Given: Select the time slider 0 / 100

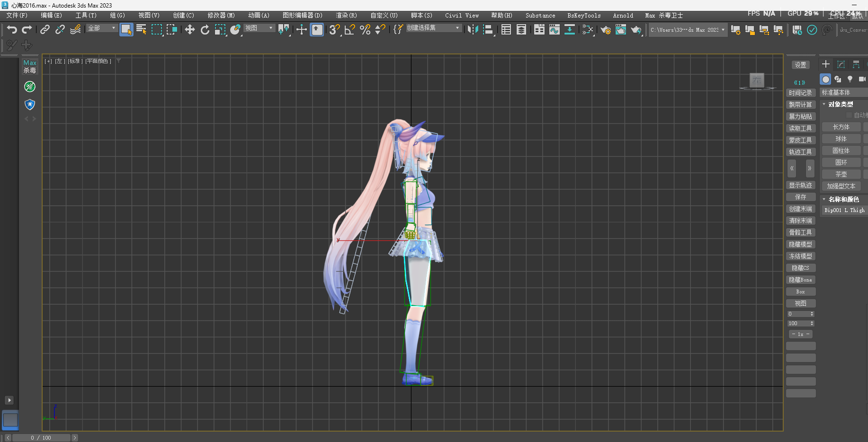Looking at the screenshot, I should (41, 438).
